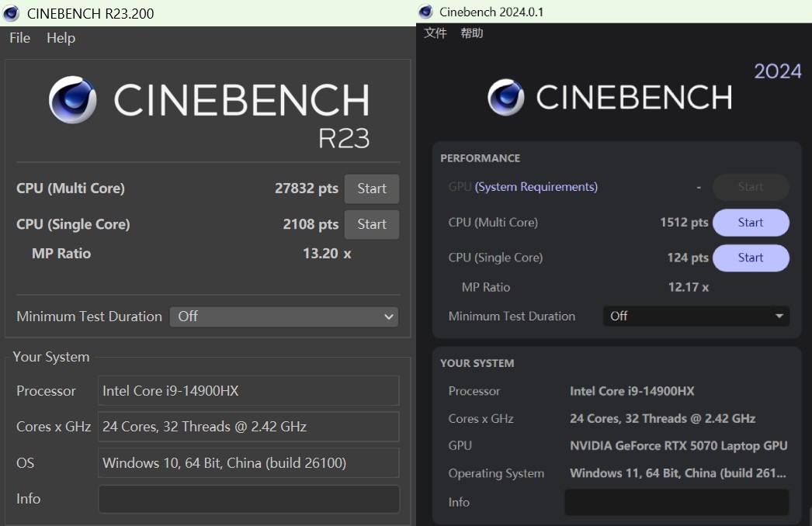
Task: Click the Cinebench R23 sphere logo
Action: click(73, 100)
